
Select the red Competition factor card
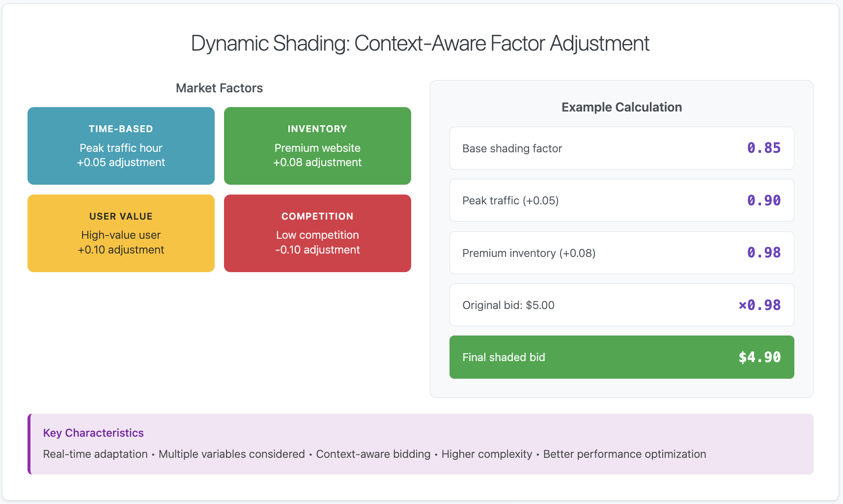[317, 233]
